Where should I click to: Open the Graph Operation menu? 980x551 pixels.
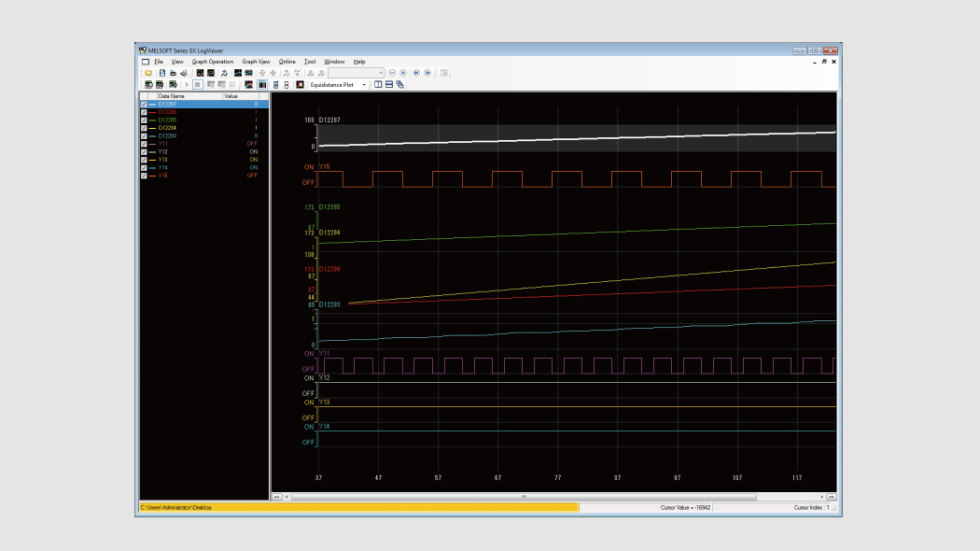coord(213,62)
